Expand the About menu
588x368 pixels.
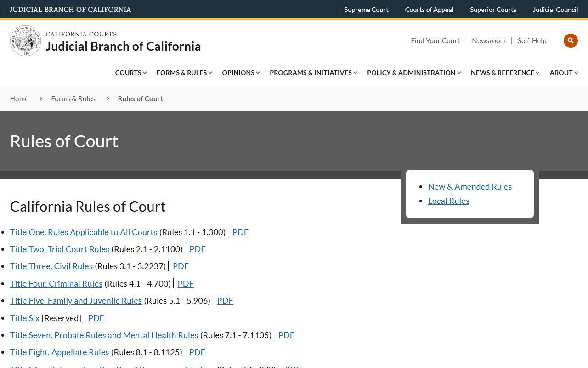tap(564, 73)
